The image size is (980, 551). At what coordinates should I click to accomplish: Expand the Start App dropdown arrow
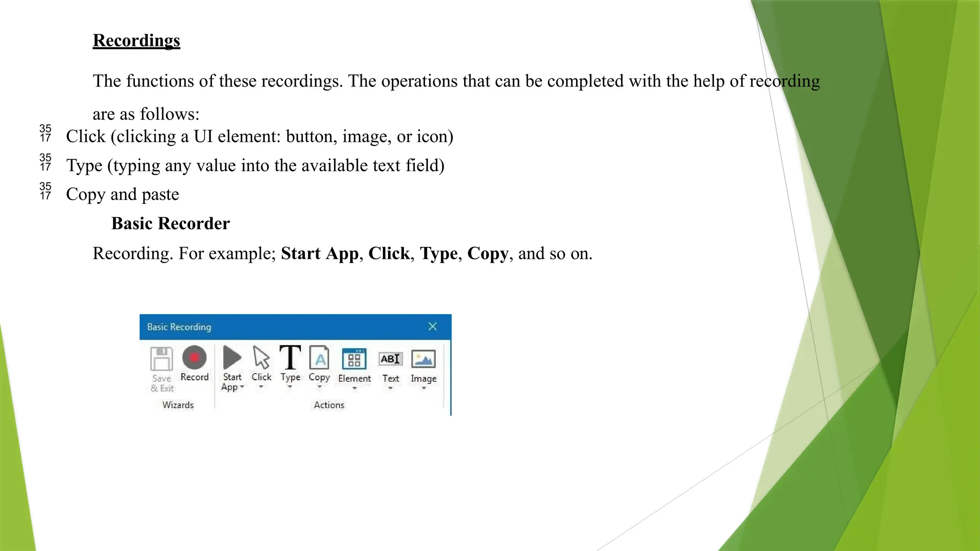tap(242, 387)
